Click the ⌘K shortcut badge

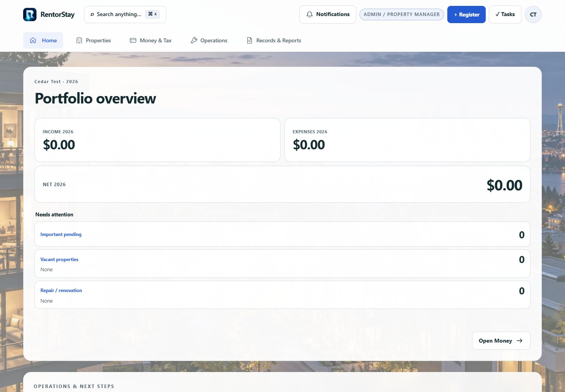[x=153, y=14]
